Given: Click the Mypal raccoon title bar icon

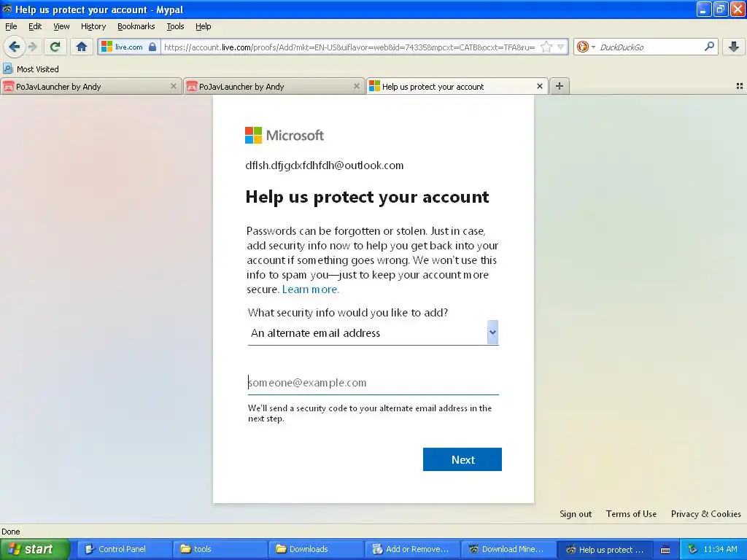Looking at the screenshot, I should (x=7, y=9).
